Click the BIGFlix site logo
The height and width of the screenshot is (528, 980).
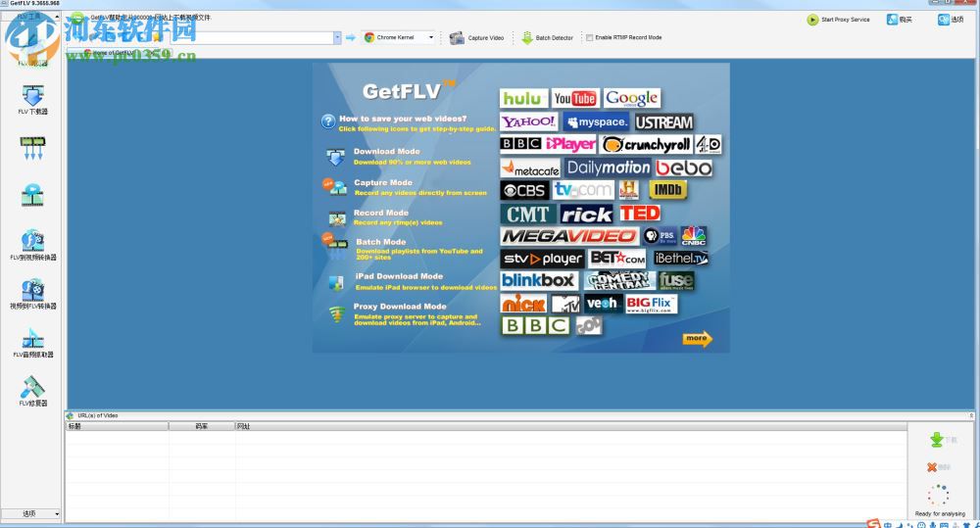[x=651, y=304]
